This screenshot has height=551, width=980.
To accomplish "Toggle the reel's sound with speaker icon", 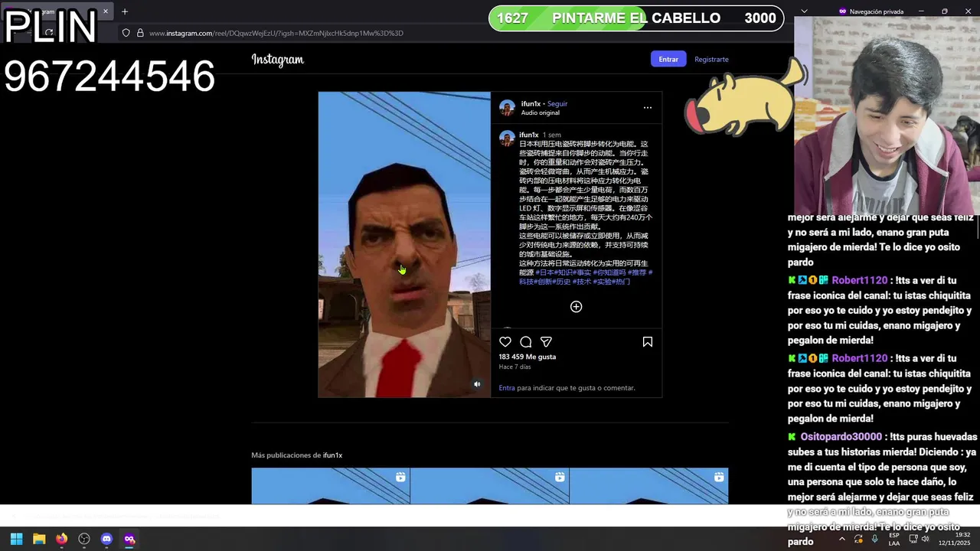I will [477, 384].
